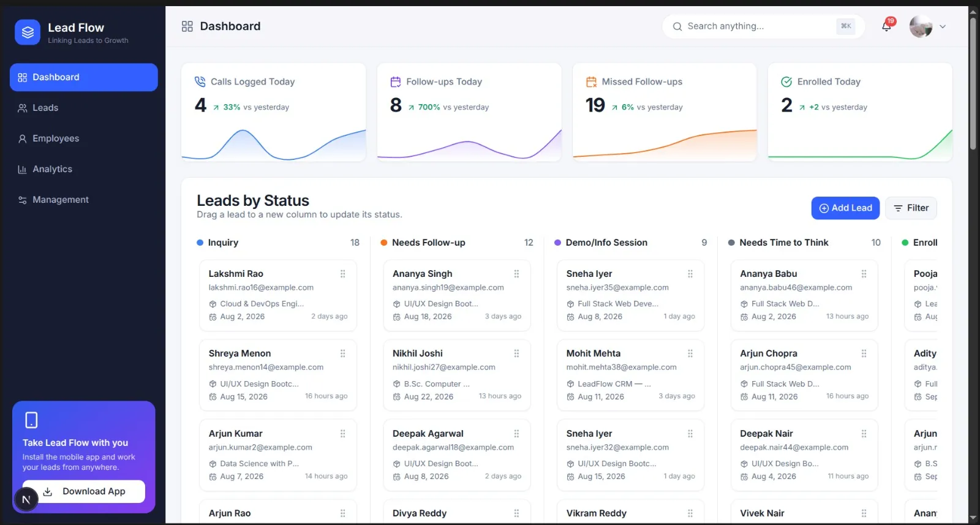Open the Leads page in sidebar
980x525 pixels.
click(84, 108)
